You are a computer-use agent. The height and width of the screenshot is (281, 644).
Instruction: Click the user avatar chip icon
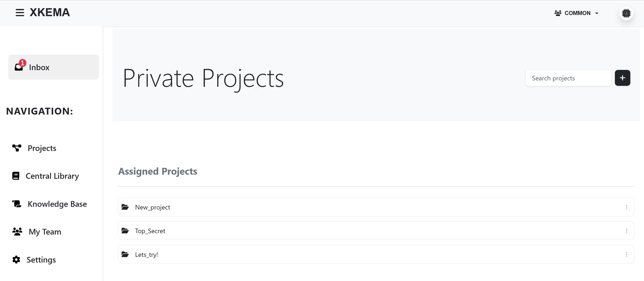[626, 13]
